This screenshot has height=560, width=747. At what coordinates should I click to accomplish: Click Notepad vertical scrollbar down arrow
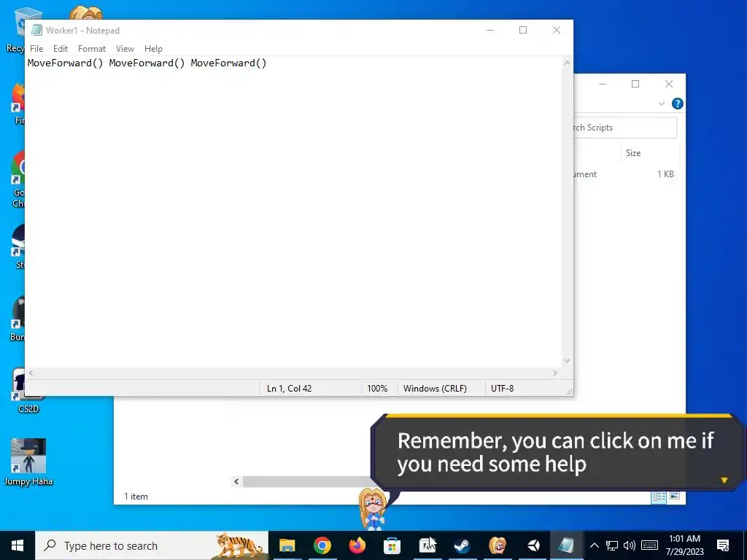click(567, 361)
